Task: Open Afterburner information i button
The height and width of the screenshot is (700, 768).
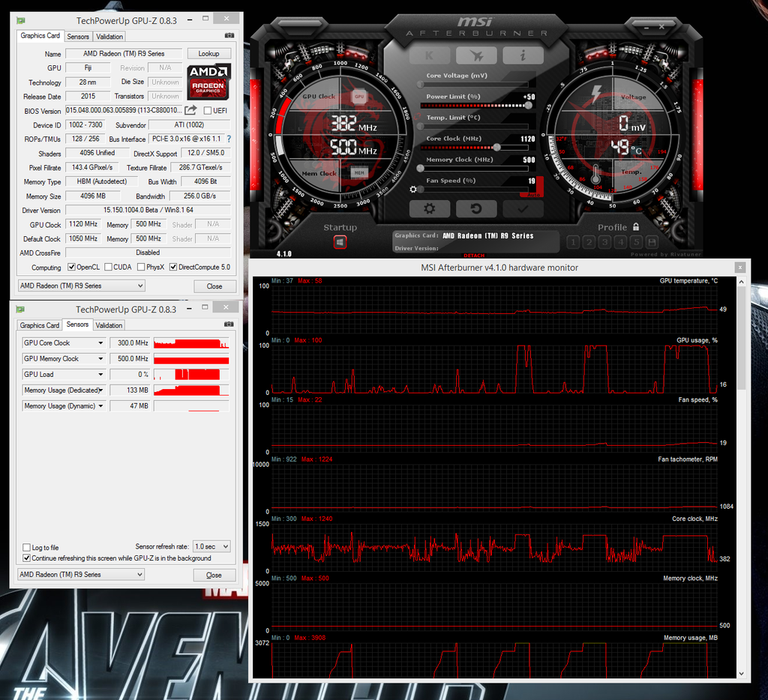Action: (523, 55)
